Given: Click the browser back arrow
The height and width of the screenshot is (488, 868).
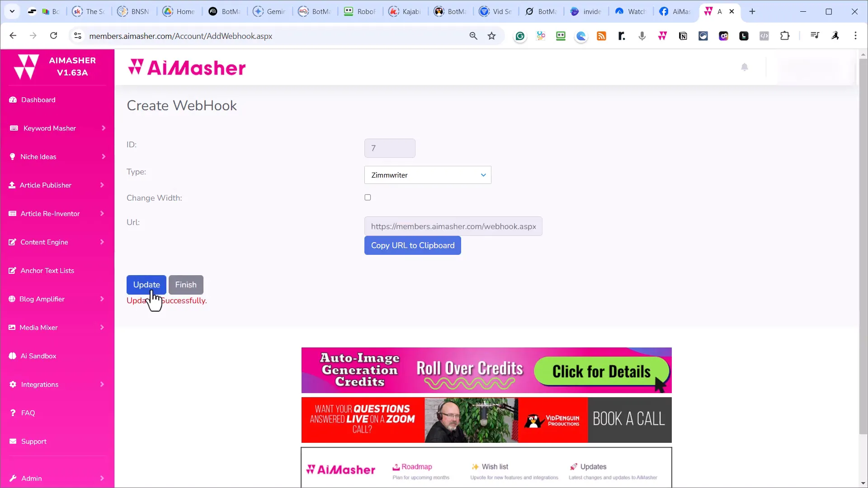Looking at the screenshot, I should pos(13,36).
